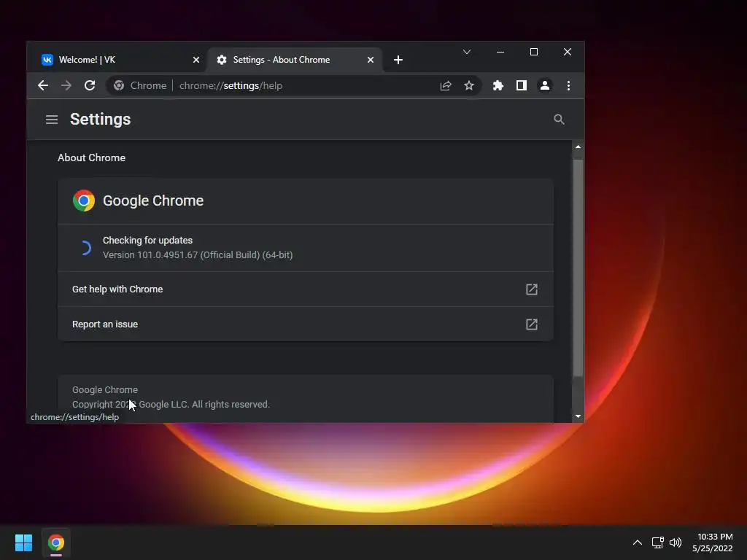747x560 pixels.
Task: Search settings magnifier icon
Action: pos(560,120)
